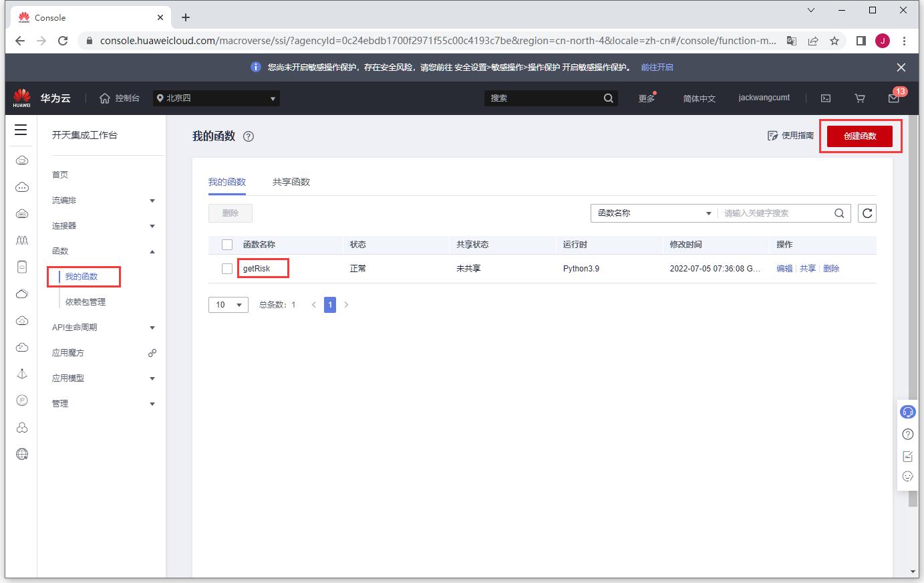This screenshot has width=924, height=583.
Task: Open the cloud shell terminal icon
Action: point(826,98)
